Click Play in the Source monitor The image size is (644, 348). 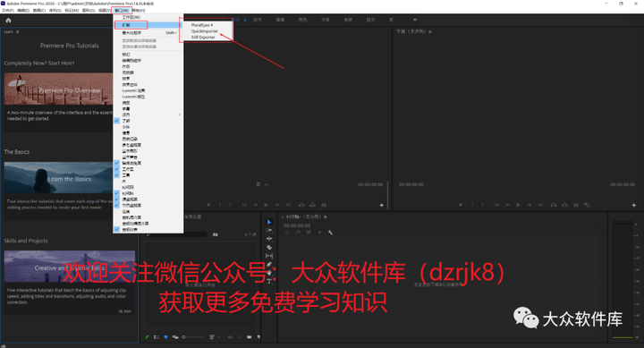(266, 205)
